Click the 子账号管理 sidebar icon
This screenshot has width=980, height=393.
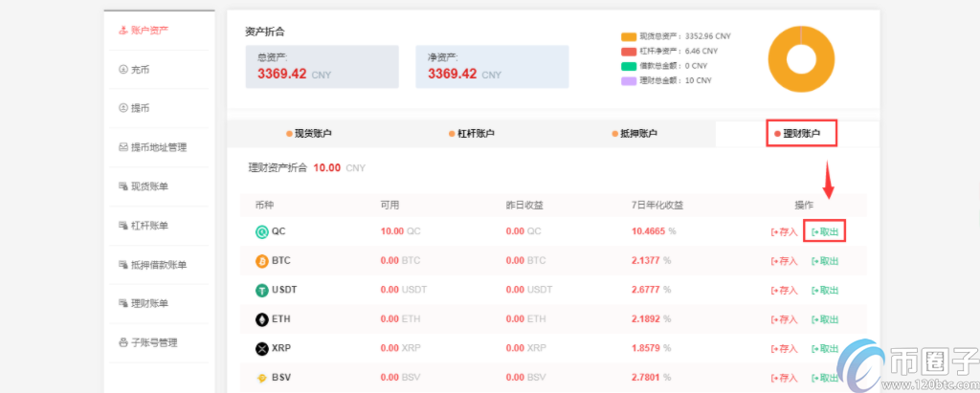tap(122, 342)
